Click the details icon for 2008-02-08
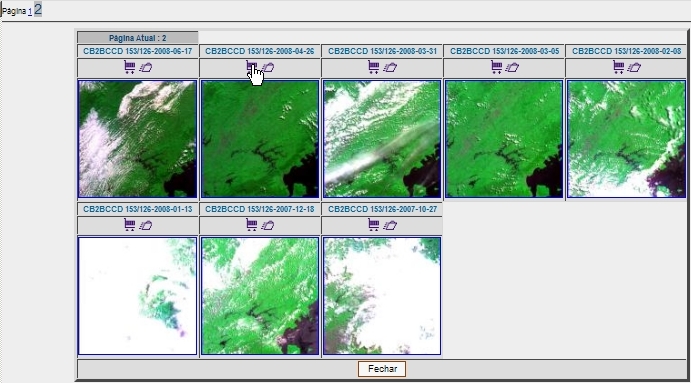This screenshot has width=691, height=383. (x=634, y=67)
